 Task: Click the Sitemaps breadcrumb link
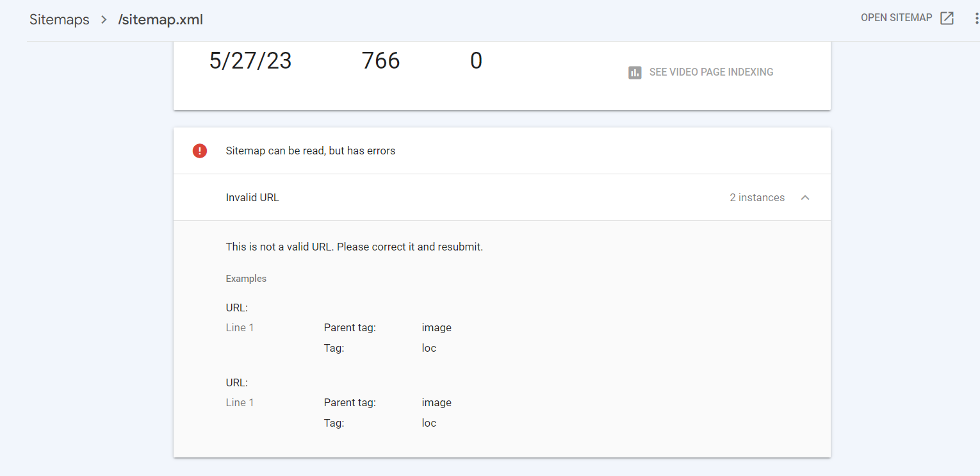point(59,20)
